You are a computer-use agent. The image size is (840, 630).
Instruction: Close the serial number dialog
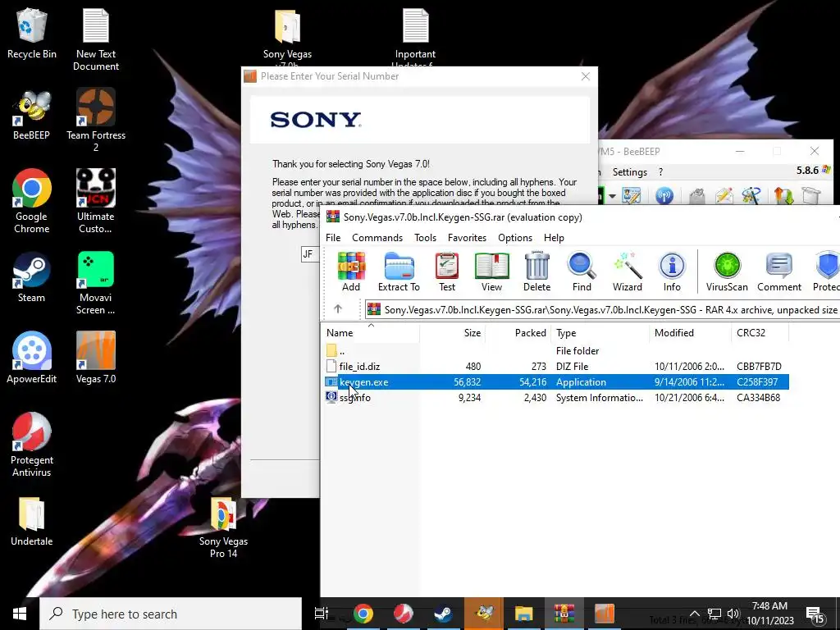pos(586,76)
